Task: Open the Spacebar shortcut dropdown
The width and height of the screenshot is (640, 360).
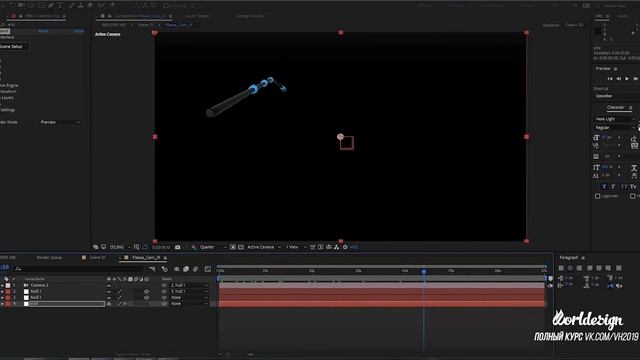Action: [616, 96]
